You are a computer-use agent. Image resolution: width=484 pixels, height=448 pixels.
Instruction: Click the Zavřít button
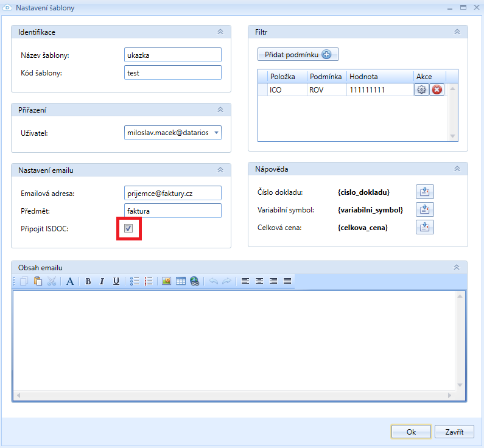(454, 432)
